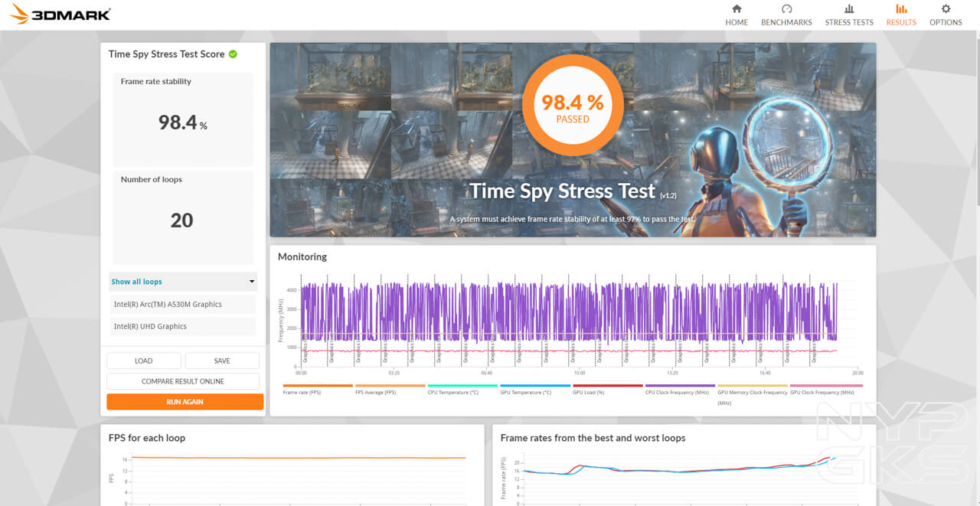
Task: Click COMPARE RESULT ONLINE button
Action: (x=183, y=381)
